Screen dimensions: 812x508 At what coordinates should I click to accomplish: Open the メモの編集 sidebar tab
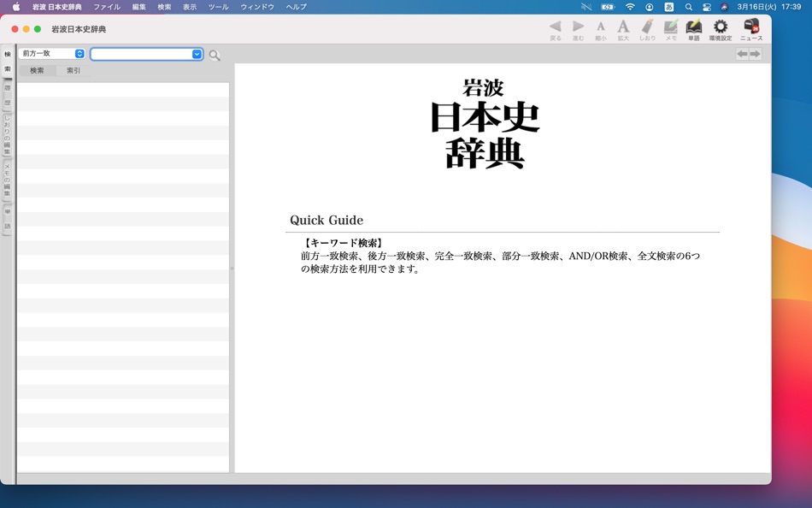[7, 180]
